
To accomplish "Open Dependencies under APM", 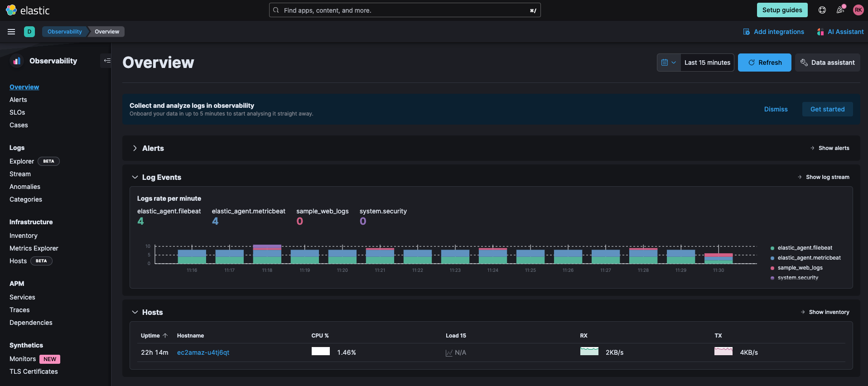I will [x=31, y=323].
